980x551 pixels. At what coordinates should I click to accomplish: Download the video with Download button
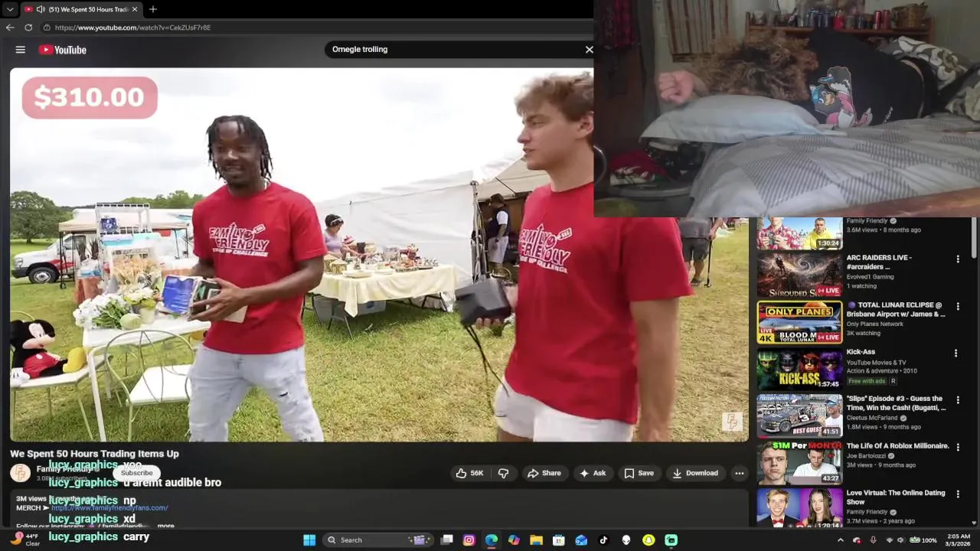pos(695,473)
